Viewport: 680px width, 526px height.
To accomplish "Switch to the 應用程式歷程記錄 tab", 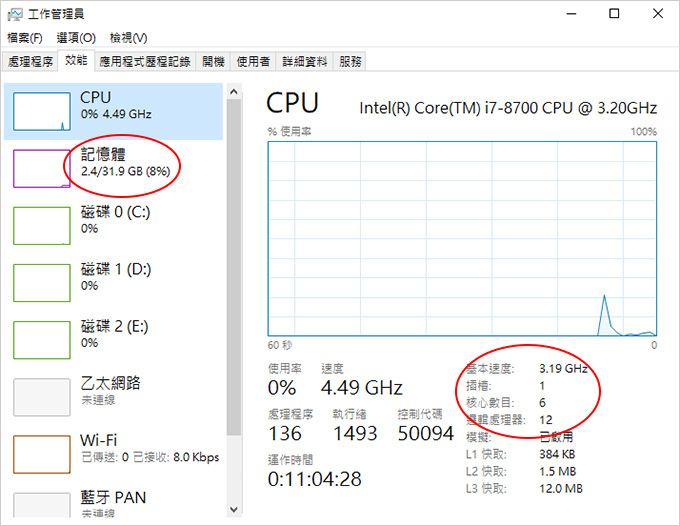I will (145, 62).
